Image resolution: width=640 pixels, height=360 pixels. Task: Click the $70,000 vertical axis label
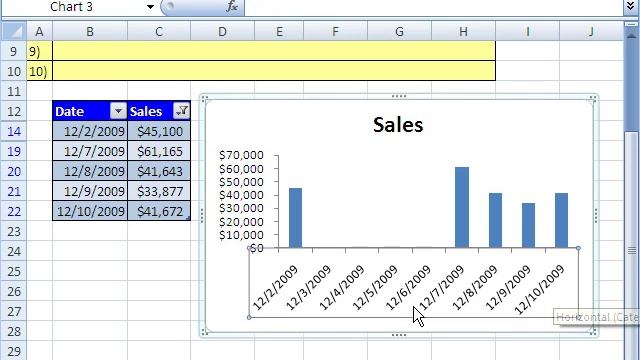click(241, 155)
